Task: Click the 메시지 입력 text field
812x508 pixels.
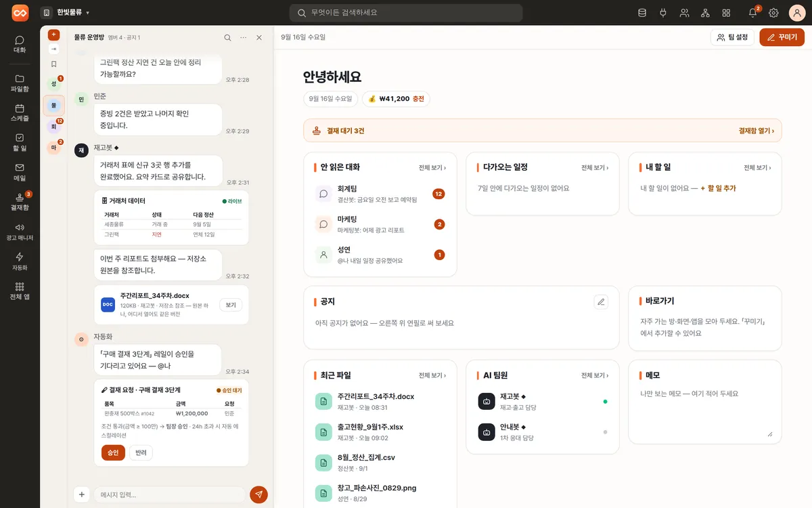Action: (169, 494)
